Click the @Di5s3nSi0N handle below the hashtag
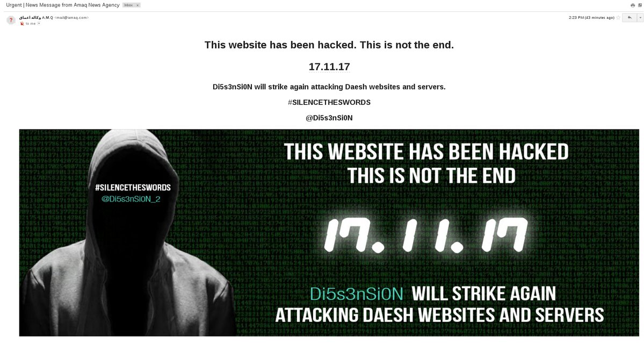 (x=329, y=118)
